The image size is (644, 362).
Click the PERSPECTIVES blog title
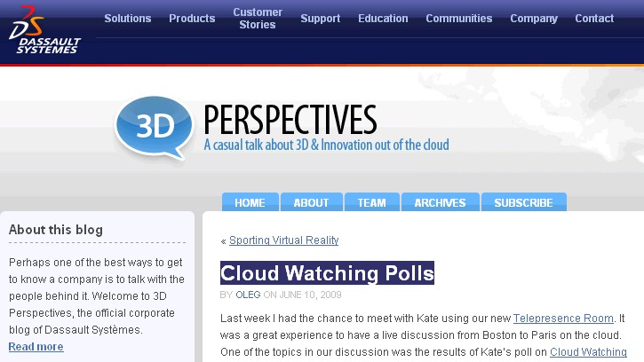click(290, 120)
